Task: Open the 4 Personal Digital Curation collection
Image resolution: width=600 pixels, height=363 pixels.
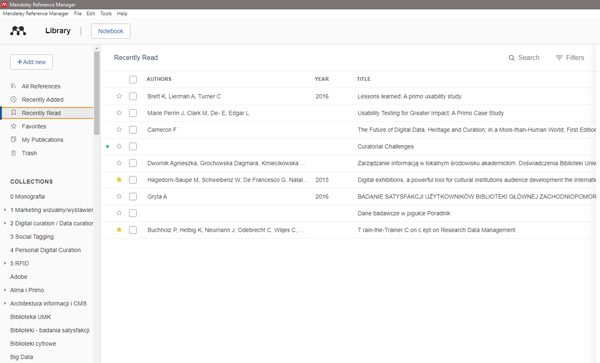Action: pos(46,250)
